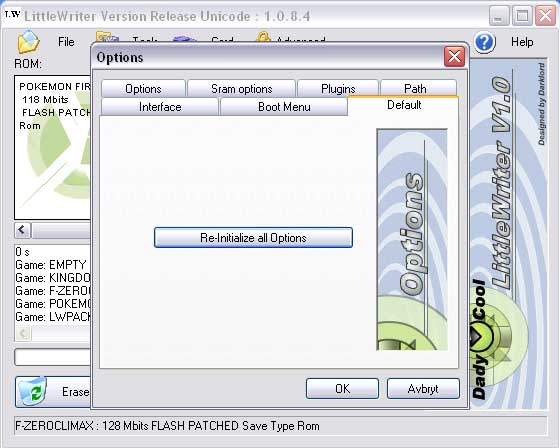Viewport: 560px width, 448px height.
Task: Open the Plugins tab
Action: pyautogui.click(x=338, y=88)
